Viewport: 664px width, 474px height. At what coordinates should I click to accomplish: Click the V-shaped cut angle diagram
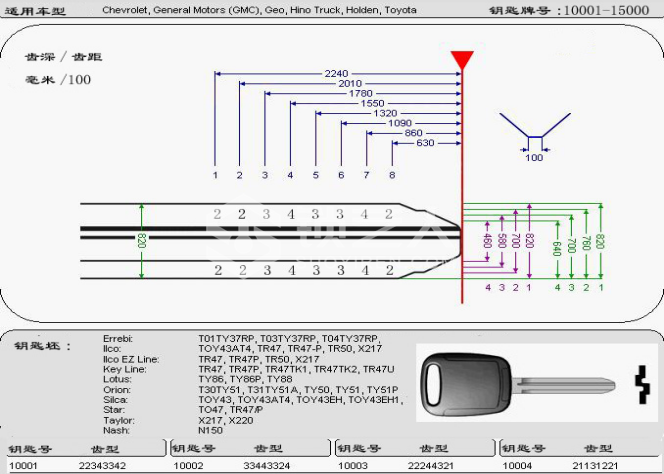(535, 125)
